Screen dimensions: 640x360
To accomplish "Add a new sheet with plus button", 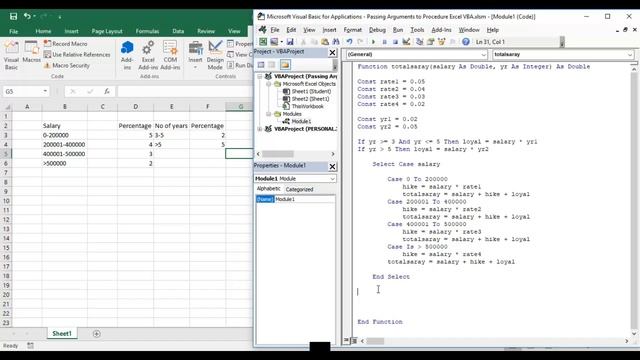I will point(96,334).
